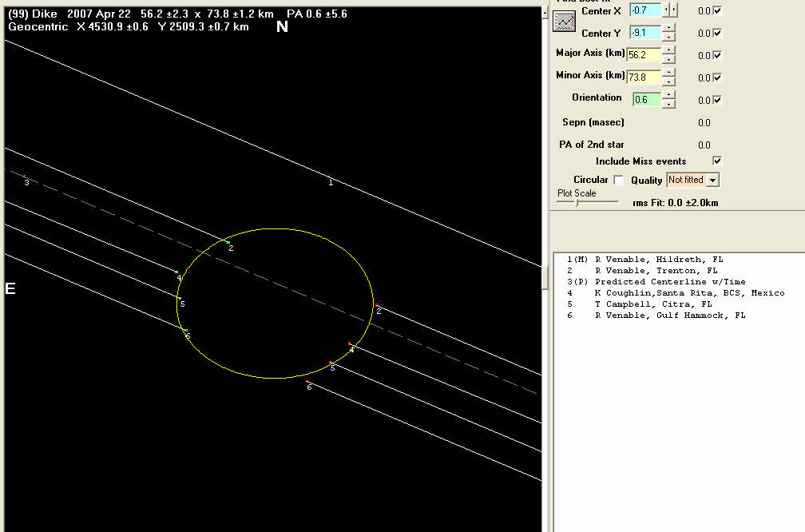The image size is (805, 532).
Task: Select row '6 R Venable, Gulf Hammock, FL'
Action: pos(656,316)
